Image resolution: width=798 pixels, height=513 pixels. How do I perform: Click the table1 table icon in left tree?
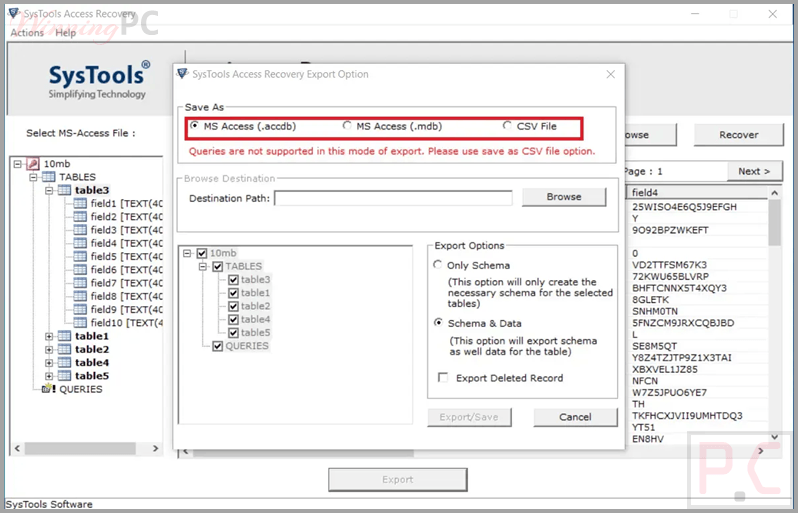click(x=65, y=335)
